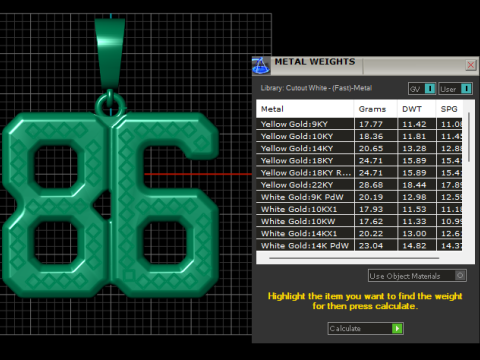This screenshot has height=360, width=480.
Task: Select the White Gold:14K PdW row
Action: (x=359, y=246)
